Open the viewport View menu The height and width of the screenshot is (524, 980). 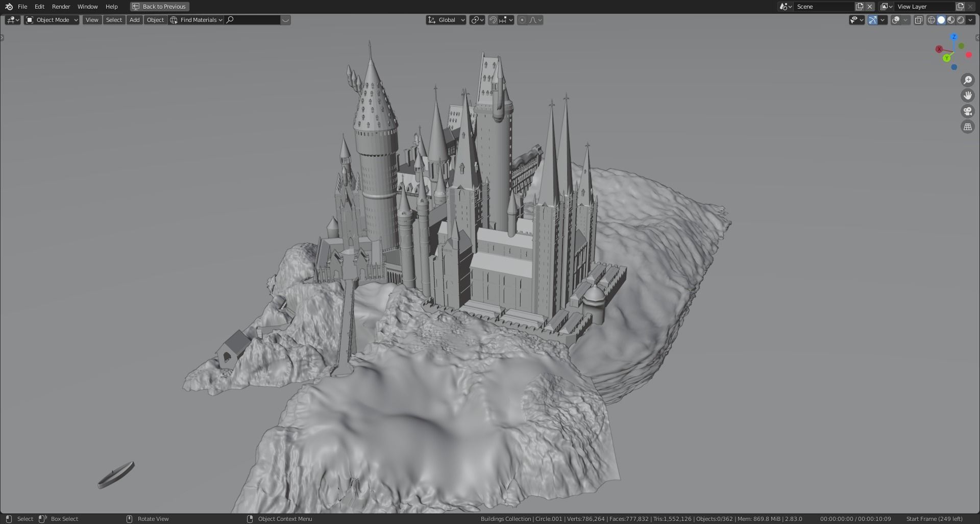point(92,20)
